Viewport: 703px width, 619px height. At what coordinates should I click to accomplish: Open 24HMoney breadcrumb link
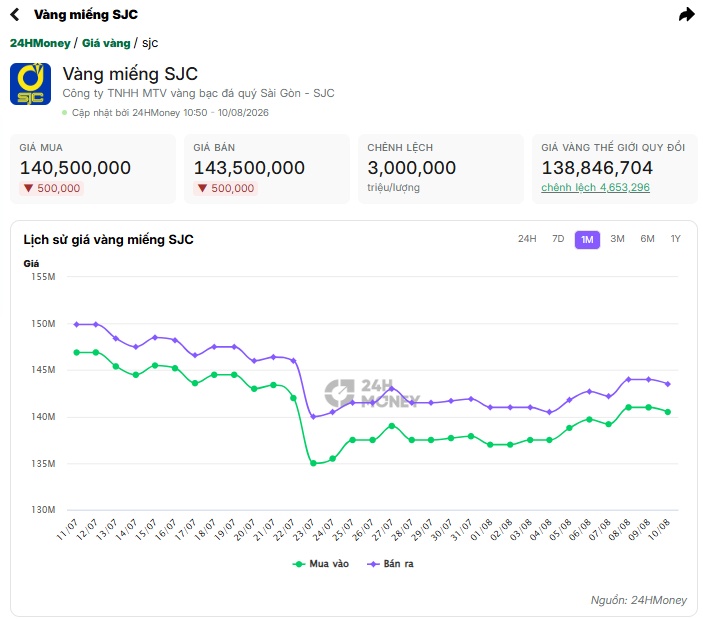tap(40, 43)
